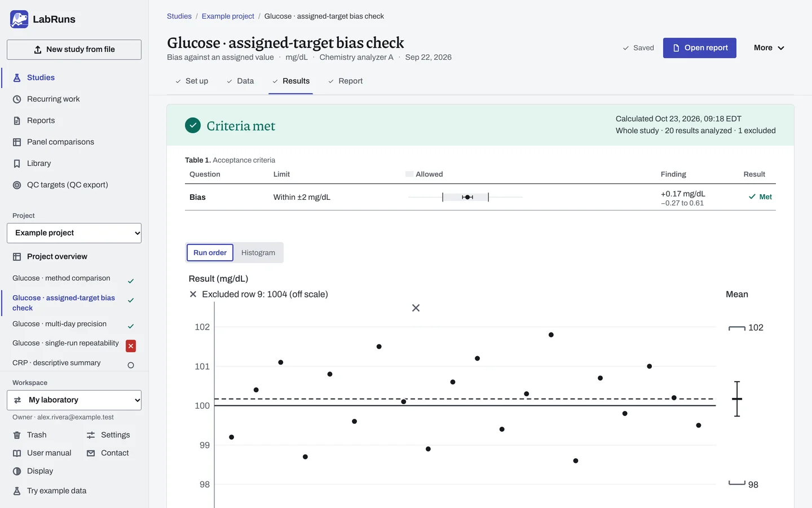Click the bias allowed-range indicator bar
The height and width of the screenshot is (508, 812).
point(466,197)
